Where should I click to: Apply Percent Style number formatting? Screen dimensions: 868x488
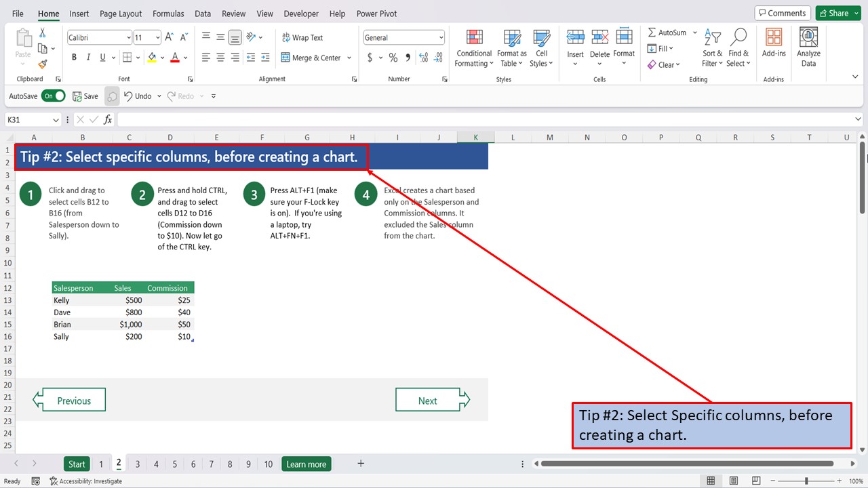pyautogui.click(x=393, y=58)
